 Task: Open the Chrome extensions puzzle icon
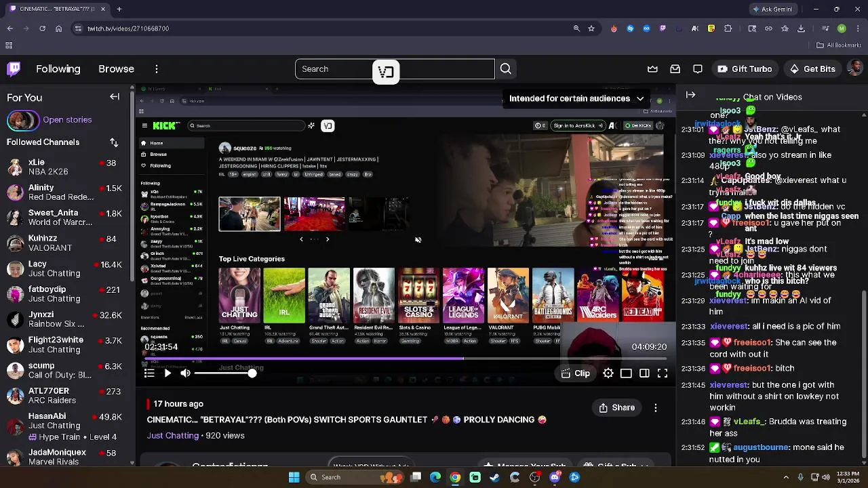[x=728, y=28]
